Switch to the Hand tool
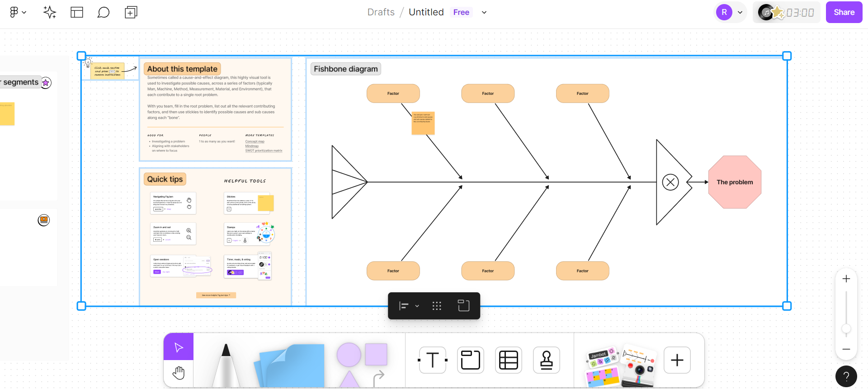 coord(179,373)
